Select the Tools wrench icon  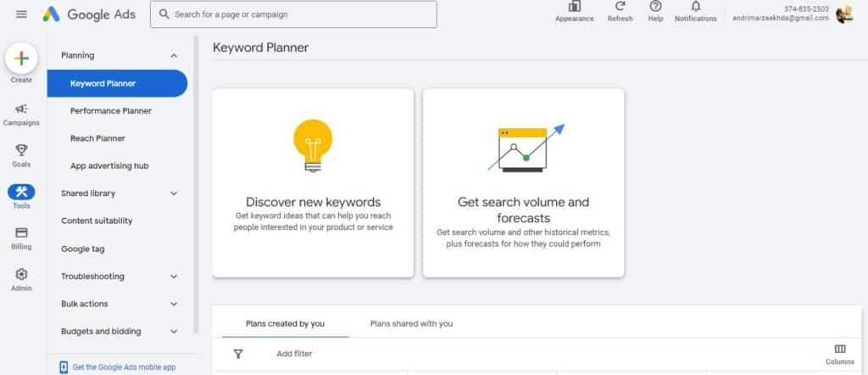point(21,192)
